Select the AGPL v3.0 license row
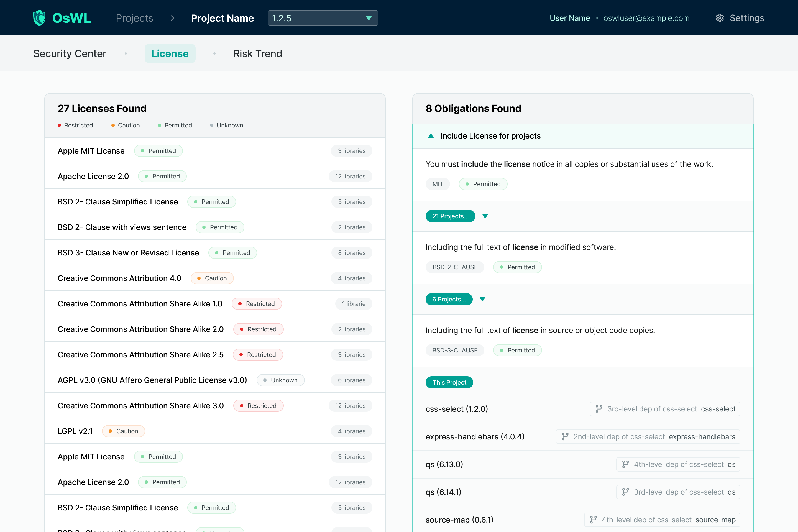The height and width of the screenshot is (532, 798). click(x=215, y=380)
